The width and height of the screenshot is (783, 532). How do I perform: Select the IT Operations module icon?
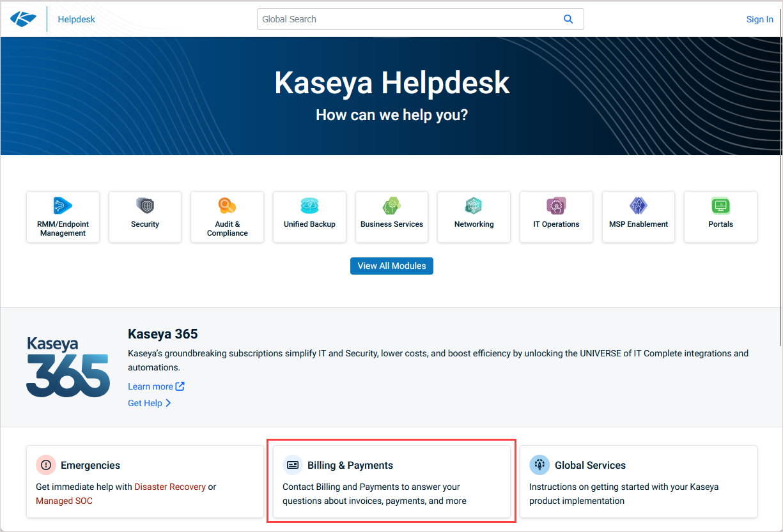tap(556, 206)
